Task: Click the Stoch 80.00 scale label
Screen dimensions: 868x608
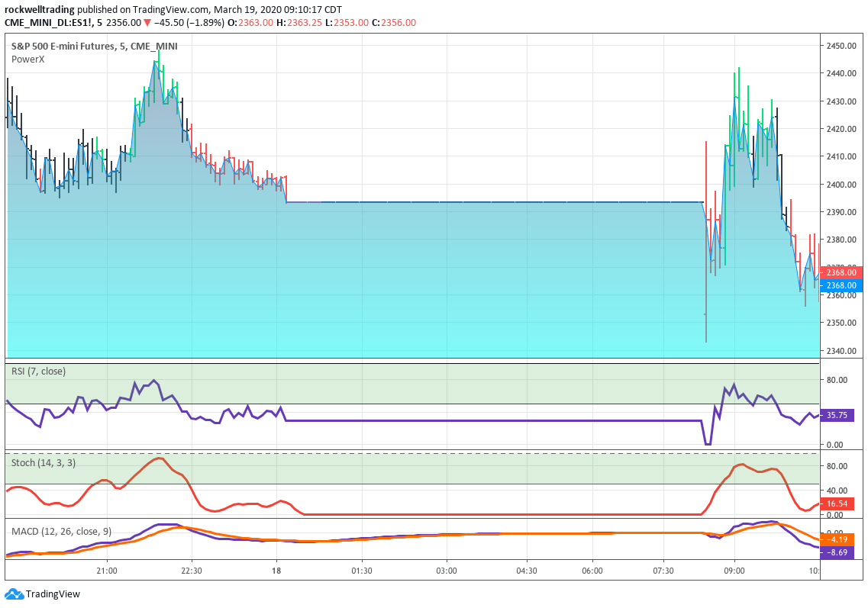Action: pos(837,466)
